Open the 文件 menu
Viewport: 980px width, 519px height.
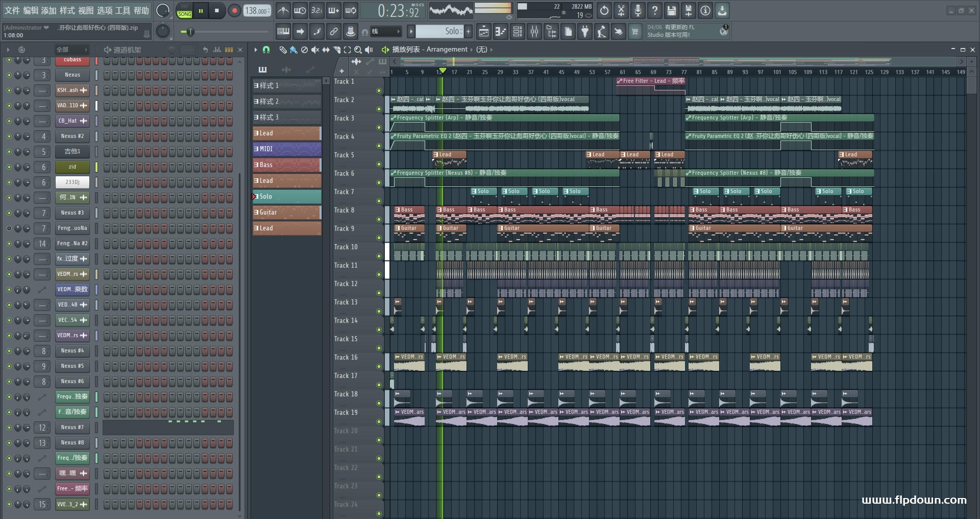tap(12, 10)
